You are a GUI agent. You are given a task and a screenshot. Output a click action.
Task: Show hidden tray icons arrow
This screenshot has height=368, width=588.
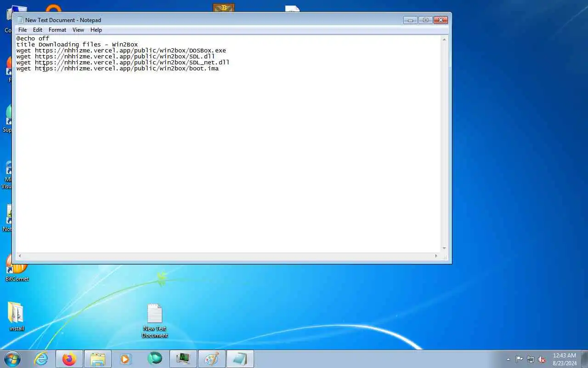[x=508, y=359]
